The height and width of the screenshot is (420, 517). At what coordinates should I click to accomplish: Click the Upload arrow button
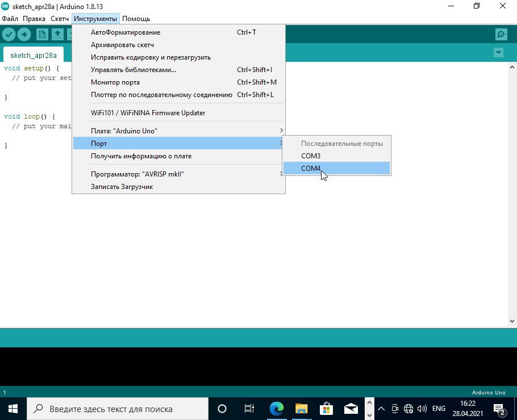pyautogui.click(x=24, y=34)
